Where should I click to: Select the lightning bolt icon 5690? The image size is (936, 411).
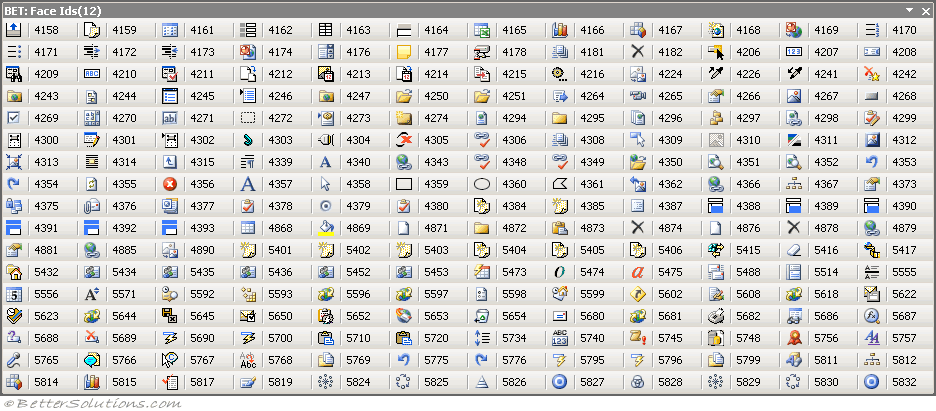(170, 338)
